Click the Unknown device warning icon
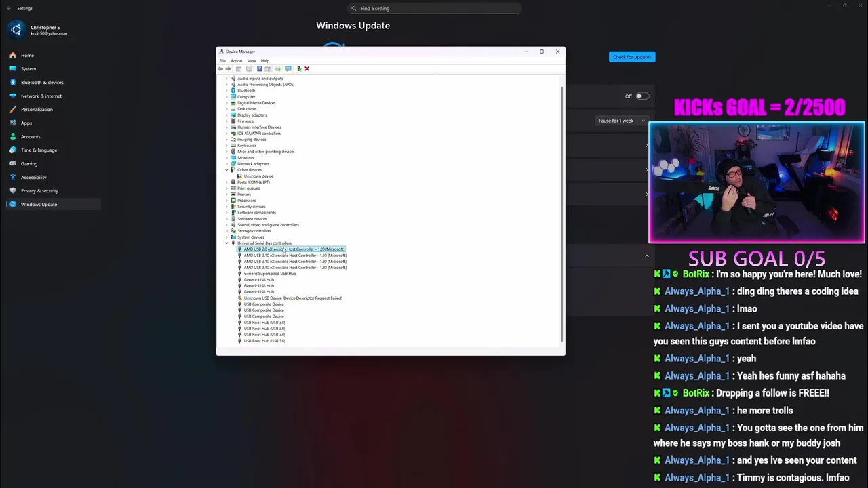This screenshot has height=488, width=868. 240,176
